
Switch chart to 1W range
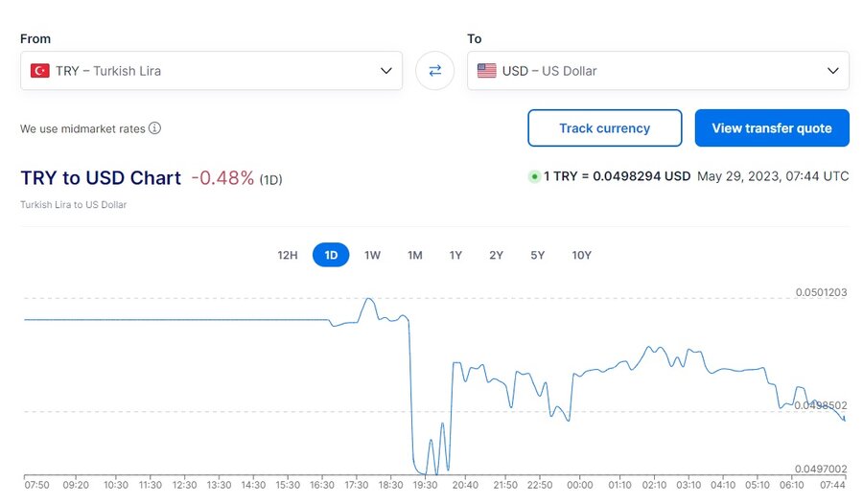373,255
